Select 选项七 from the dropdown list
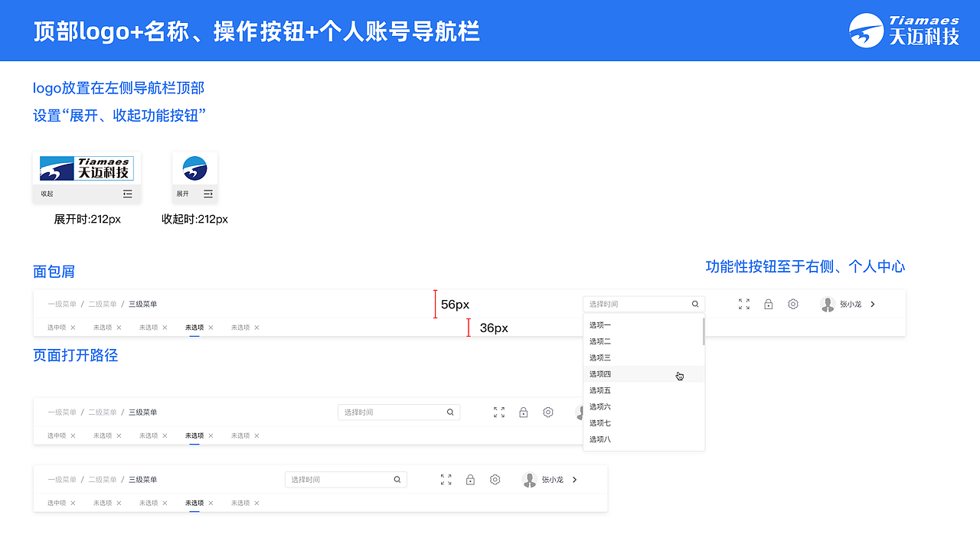980x551 pixels. (644, 423)
